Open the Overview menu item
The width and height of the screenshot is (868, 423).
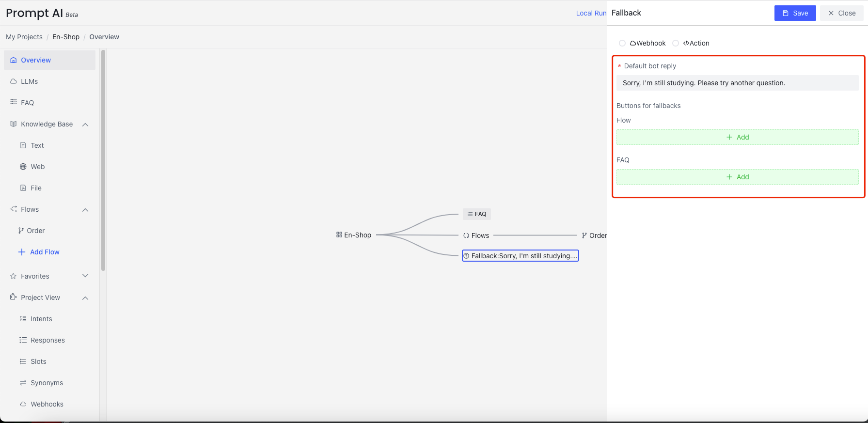(49, 60)
